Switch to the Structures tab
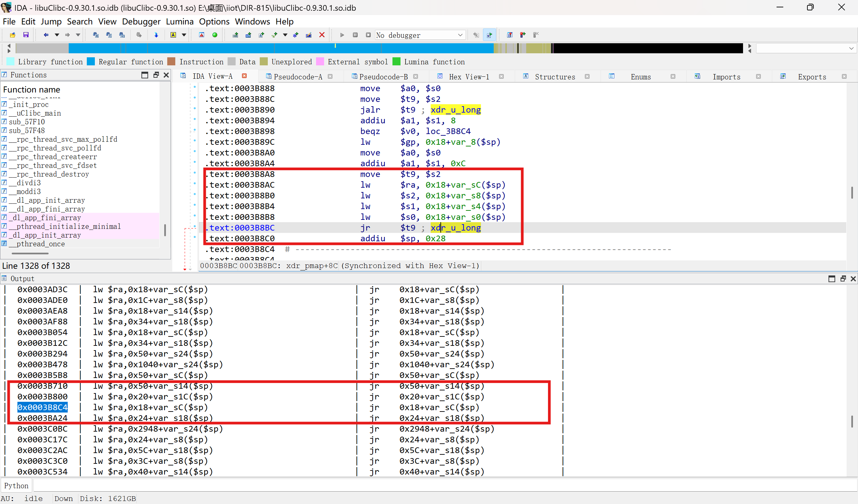This screenshot has width=858, height=504. (x=555, y=77)
